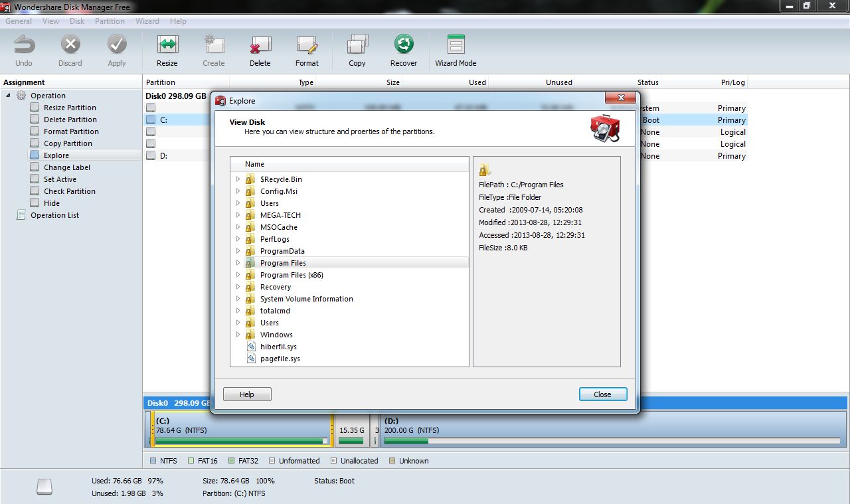Image resolution: width=850 pixels, height=504 pixels.
Task: Click the Help button in Explore dialog
Action: [x=247, y=394]
